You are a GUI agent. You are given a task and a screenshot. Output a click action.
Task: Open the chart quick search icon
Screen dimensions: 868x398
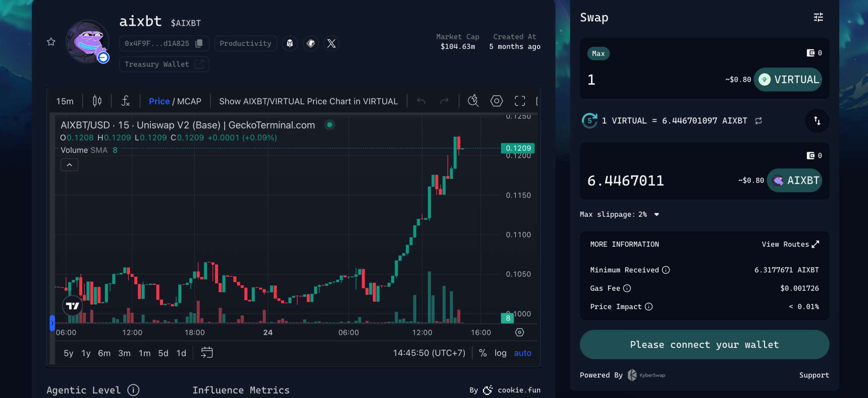[473, 101]
